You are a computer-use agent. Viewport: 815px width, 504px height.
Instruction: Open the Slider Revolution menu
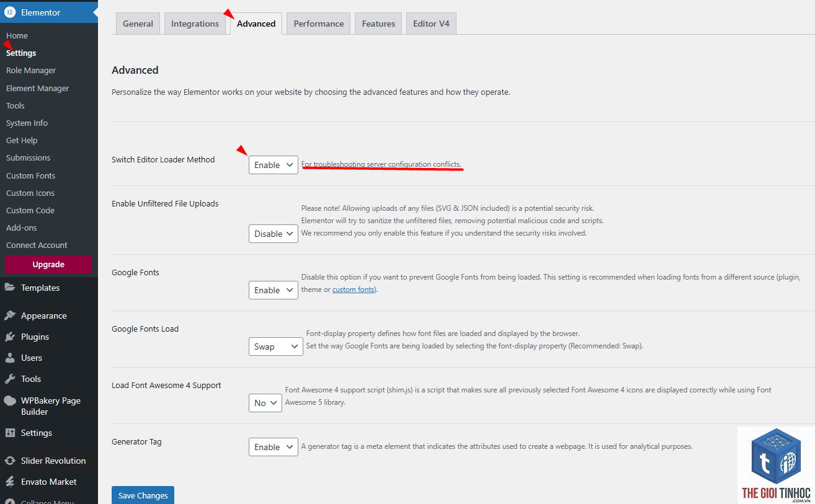[x=49, y=461]
